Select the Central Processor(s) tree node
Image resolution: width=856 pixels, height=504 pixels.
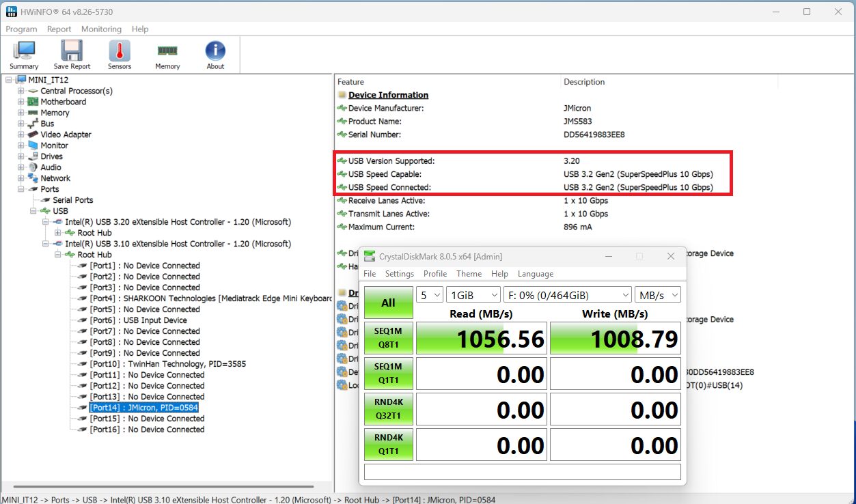tap(77, 91)
